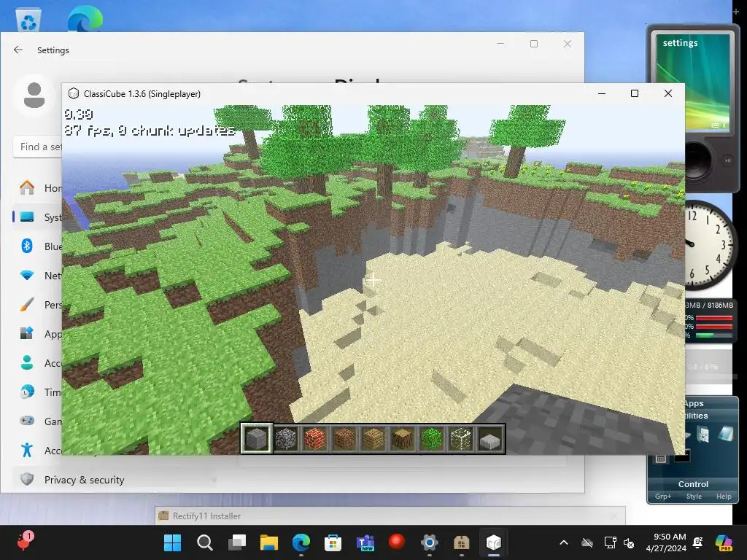Open File Explorer from the taskbar

[268, 542]
